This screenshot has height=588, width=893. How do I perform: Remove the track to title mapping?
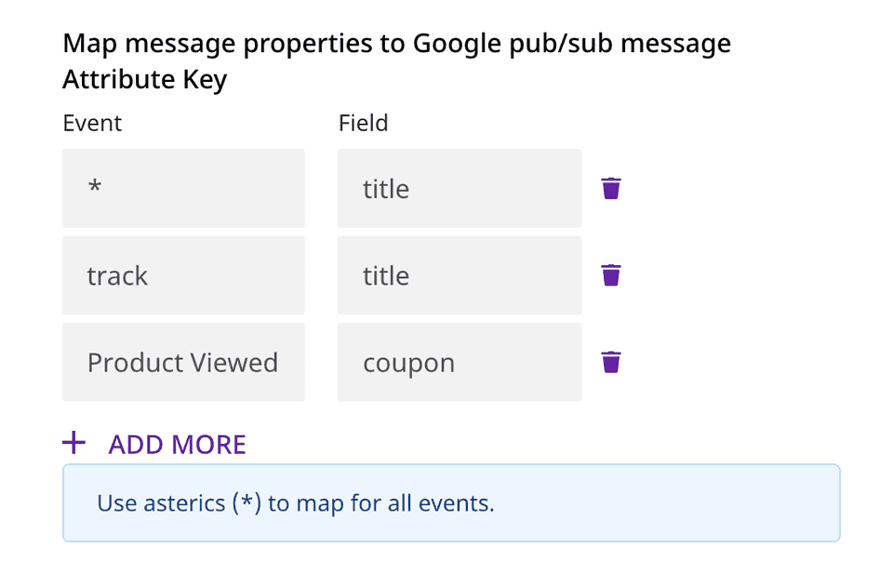point(611,275)
